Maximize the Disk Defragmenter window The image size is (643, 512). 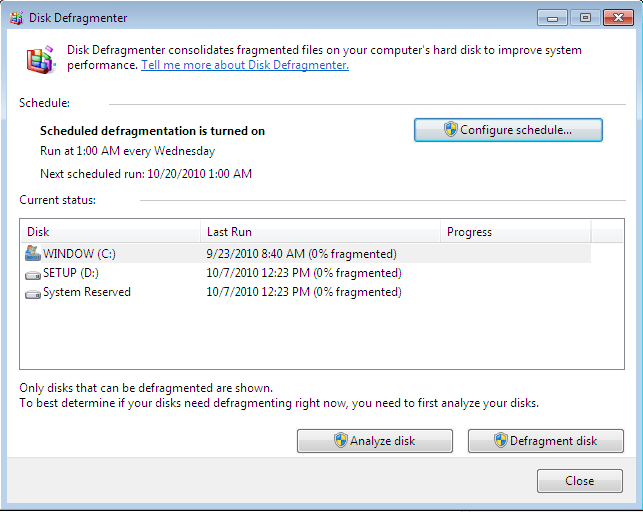[x=585, y=17]
